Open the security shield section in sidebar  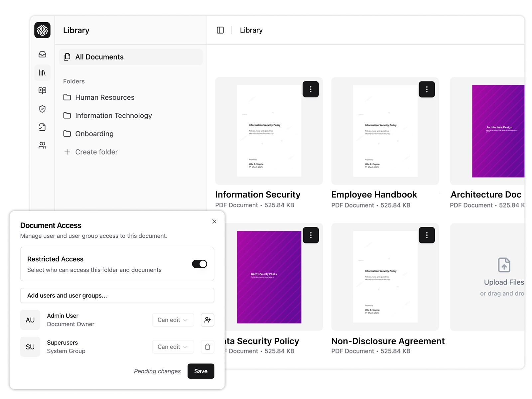pos(42,109)
